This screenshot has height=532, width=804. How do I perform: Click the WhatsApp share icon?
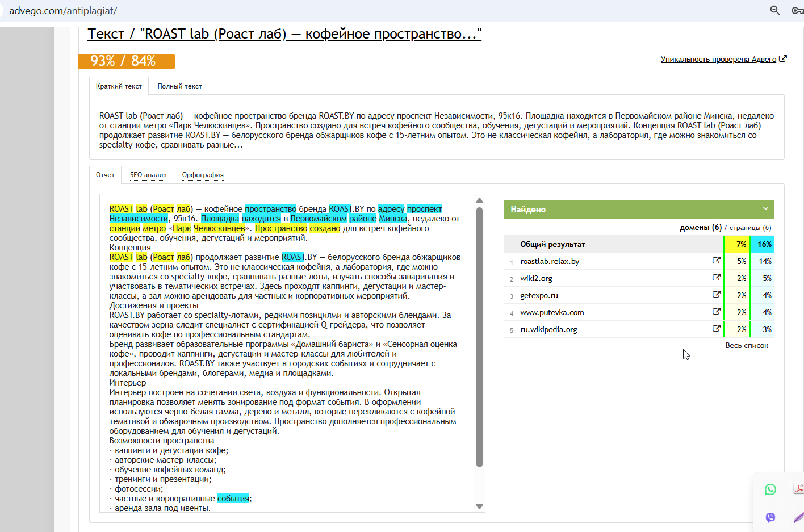(x=770, y=489)
